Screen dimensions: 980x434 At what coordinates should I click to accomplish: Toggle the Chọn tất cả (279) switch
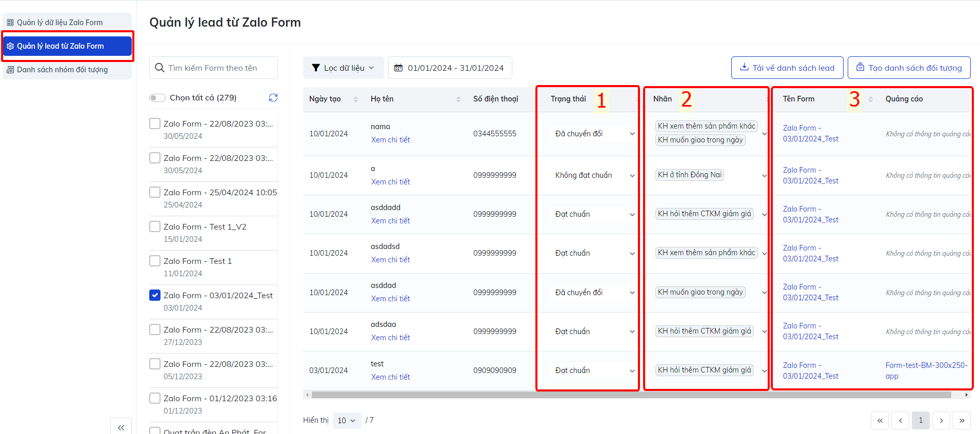click(157, 98)
